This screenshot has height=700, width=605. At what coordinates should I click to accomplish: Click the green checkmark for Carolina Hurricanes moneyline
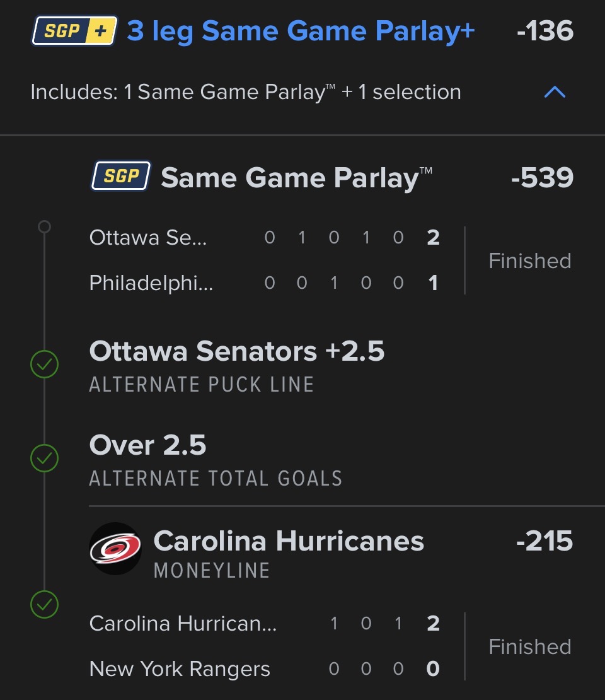pos(45,605)
